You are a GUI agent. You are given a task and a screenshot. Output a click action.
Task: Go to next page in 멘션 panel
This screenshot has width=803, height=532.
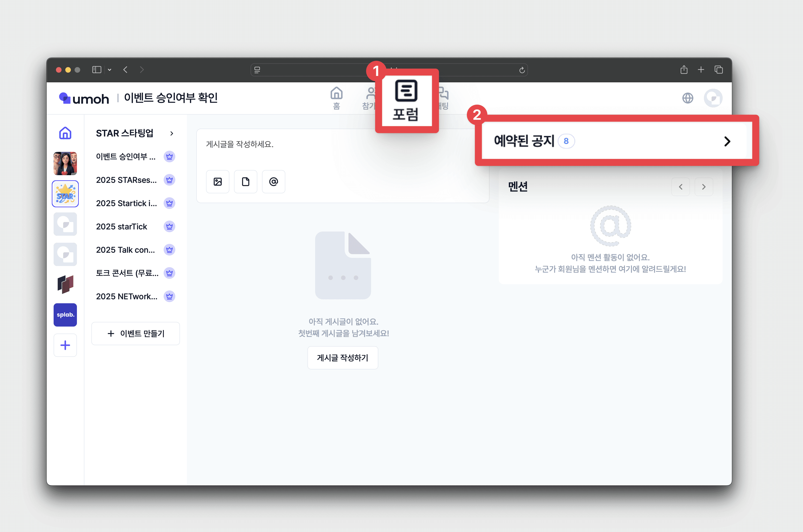click(703, 187)
